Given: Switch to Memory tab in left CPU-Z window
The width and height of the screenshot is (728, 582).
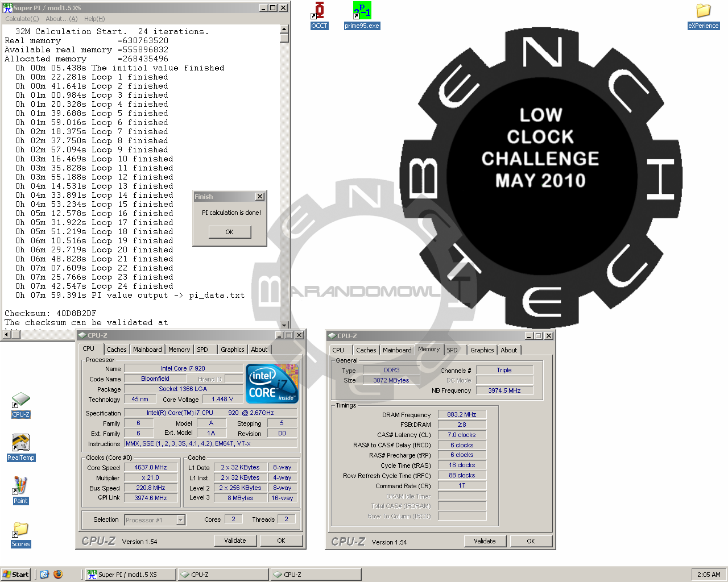Looking at the screenshot, I should 179,350.
